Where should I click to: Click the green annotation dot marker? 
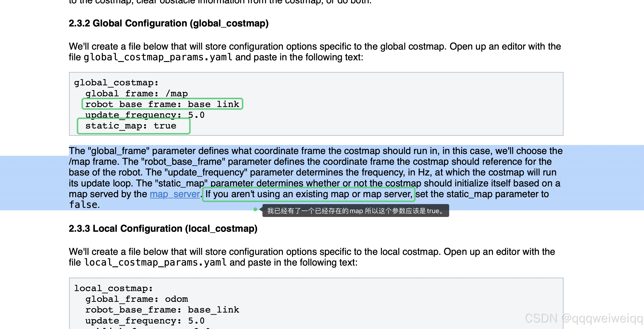coord(255,209)
